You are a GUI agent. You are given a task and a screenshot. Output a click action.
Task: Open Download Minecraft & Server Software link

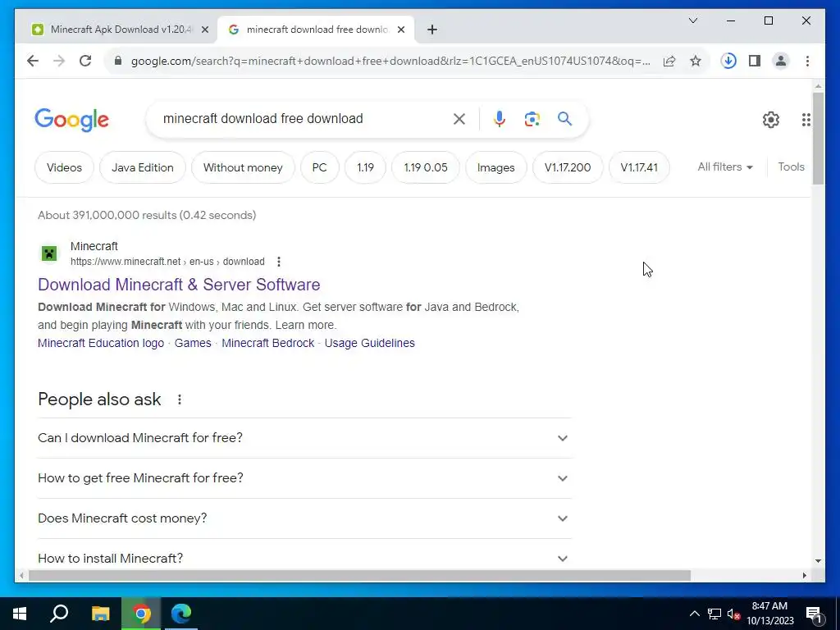[x=179, y=285]
